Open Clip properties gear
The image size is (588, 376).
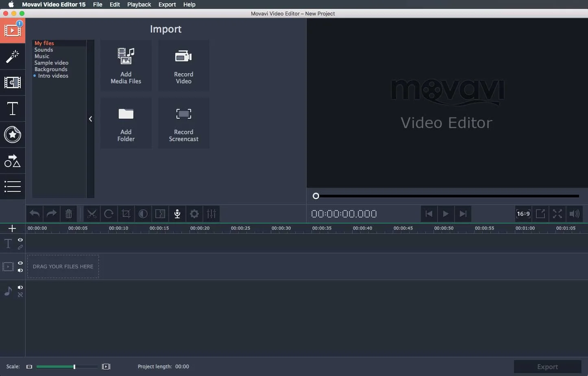pyautogui.click(x=194, y=214)
